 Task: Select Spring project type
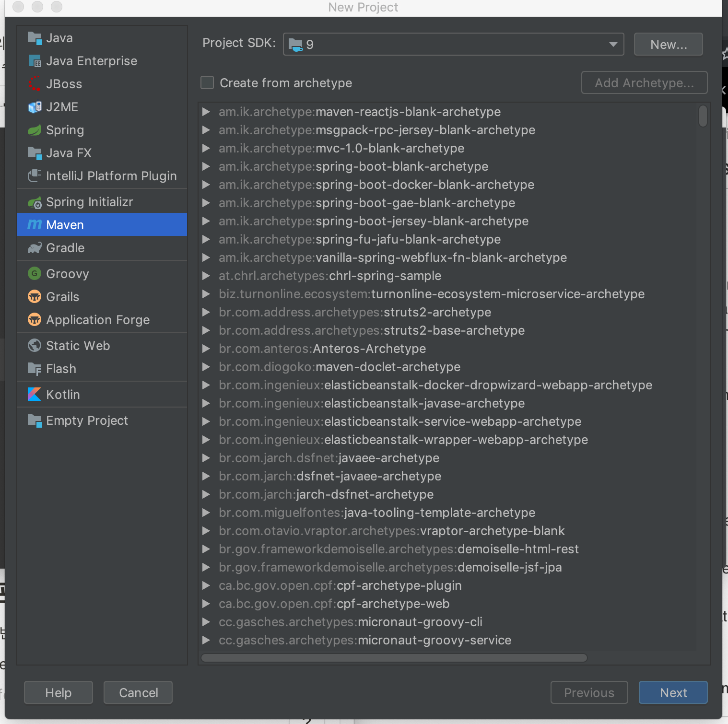pyautogui.click(x=102, y=130)
